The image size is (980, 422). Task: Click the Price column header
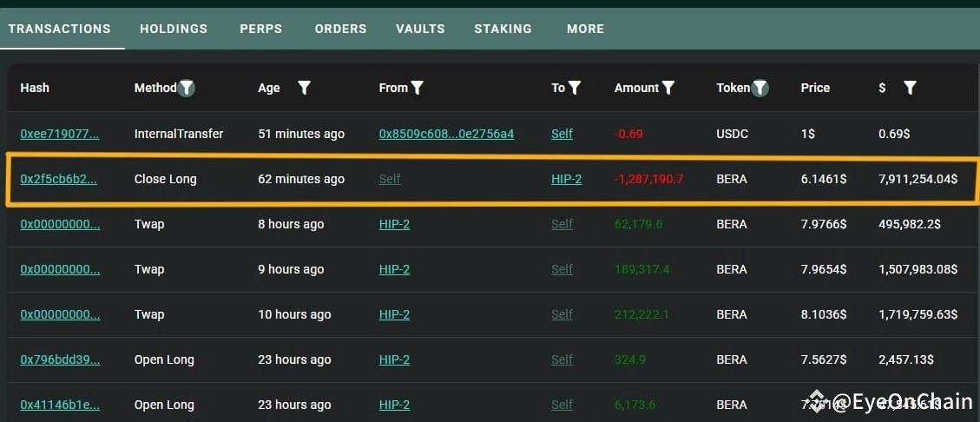(x=815, y=88)
